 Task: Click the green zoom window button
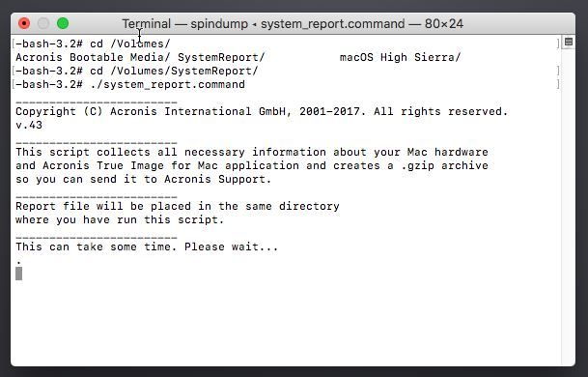(x=63, y=23)
